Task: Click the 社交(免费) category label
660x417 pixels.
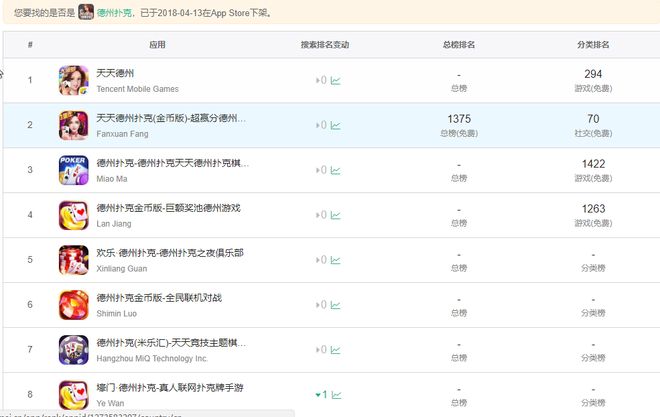Action: 593,133
